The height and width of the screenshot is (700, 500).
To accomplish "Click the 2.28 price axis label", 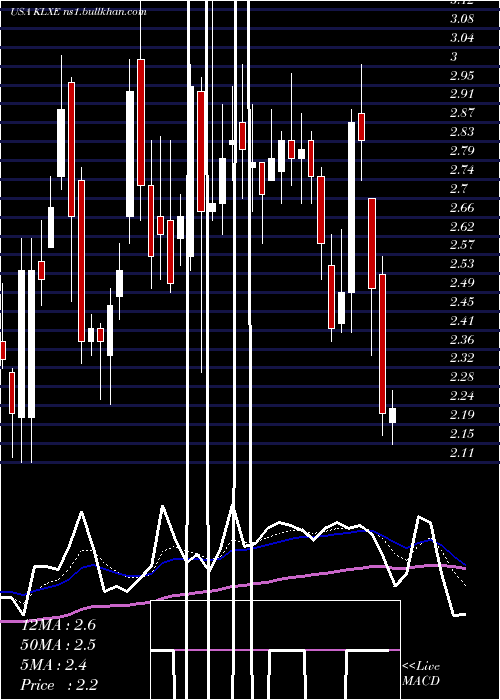I will coord(462,377).
